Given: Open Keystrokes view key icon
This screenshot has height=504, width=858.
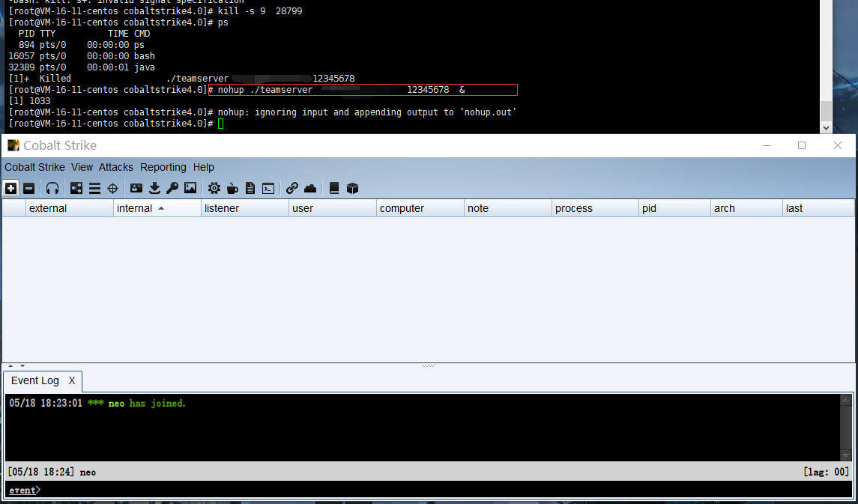Looking at the screenshot, I should 172,189.
